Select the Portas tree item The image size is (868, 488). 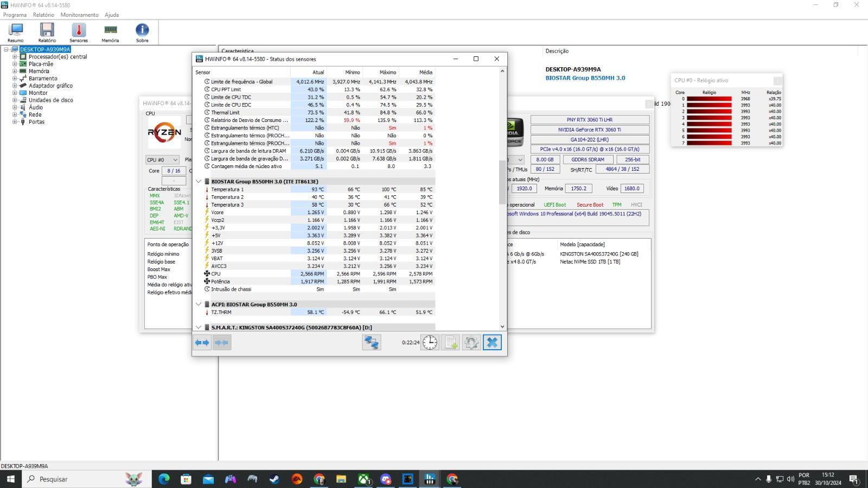(36, 122)
